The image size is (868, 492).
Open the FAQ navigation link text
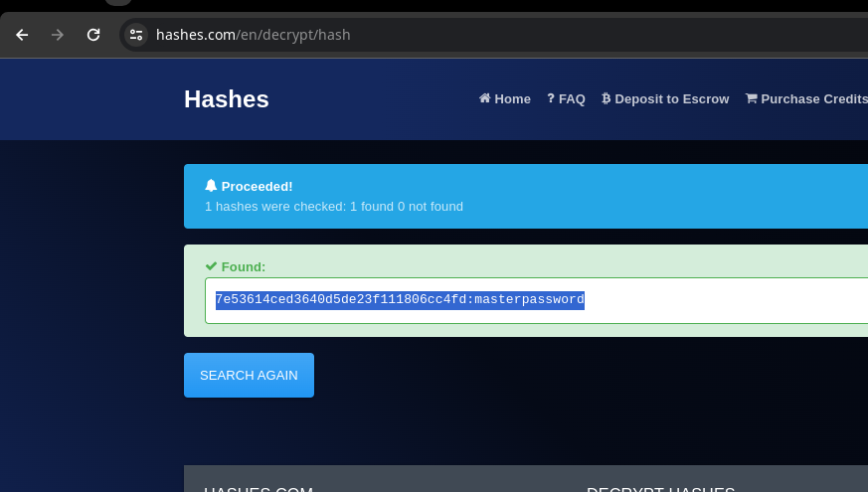click(572, 99)
